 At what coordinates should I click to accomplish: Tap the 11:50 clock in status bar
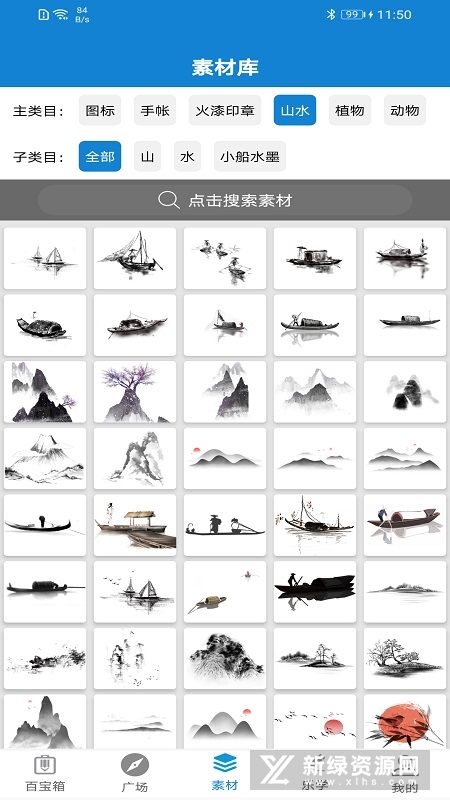point(394,14)
